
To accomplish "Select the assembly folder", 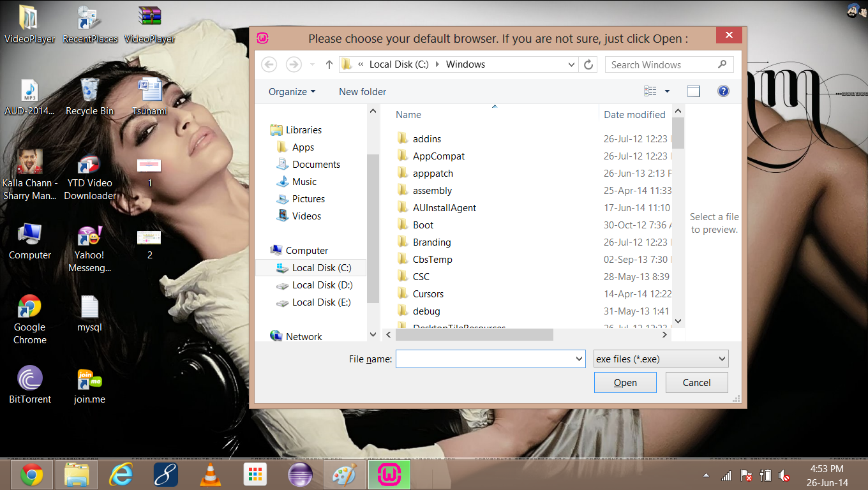I will coord(424,190).
